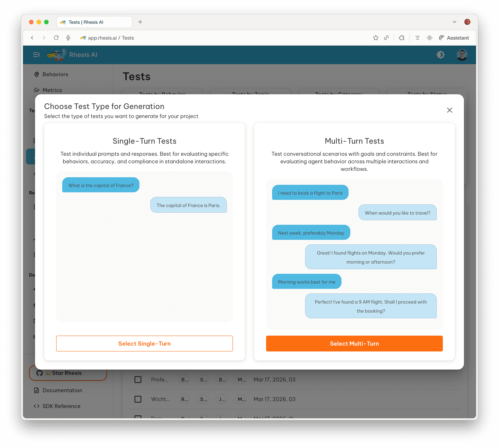Copy page link icon
This screenshot has width=499, height=448.
click(x=386, y=38)
